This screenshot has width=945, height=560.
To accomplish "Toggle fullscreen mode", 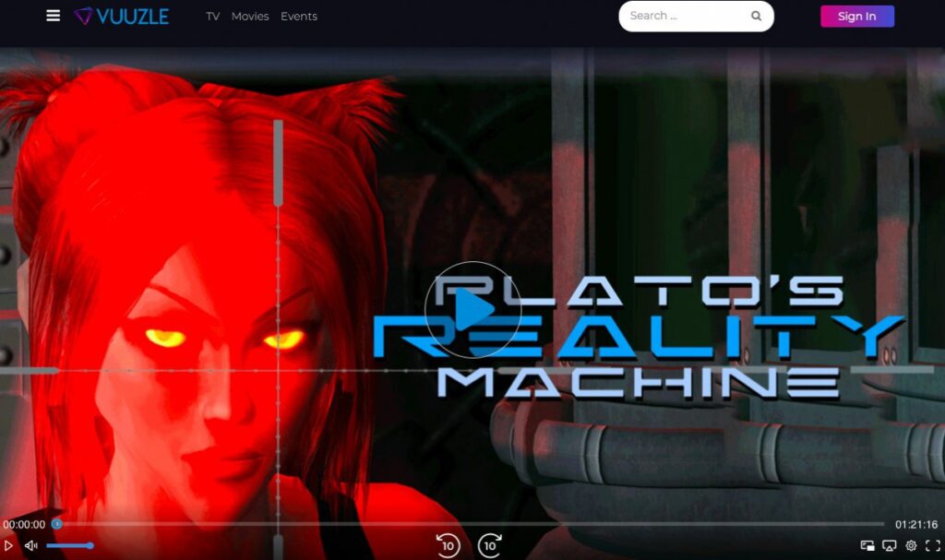I will coord(932,546).
